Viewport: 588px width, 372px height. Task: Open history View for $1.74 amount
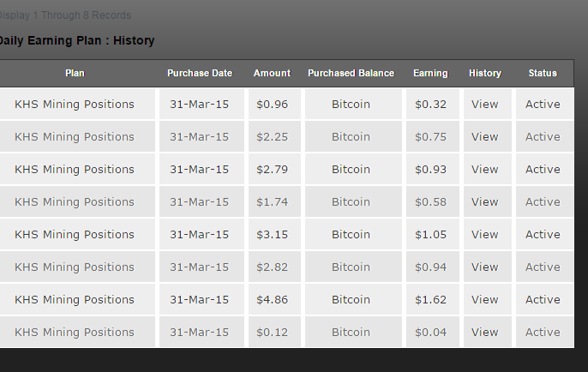(484, 202)
